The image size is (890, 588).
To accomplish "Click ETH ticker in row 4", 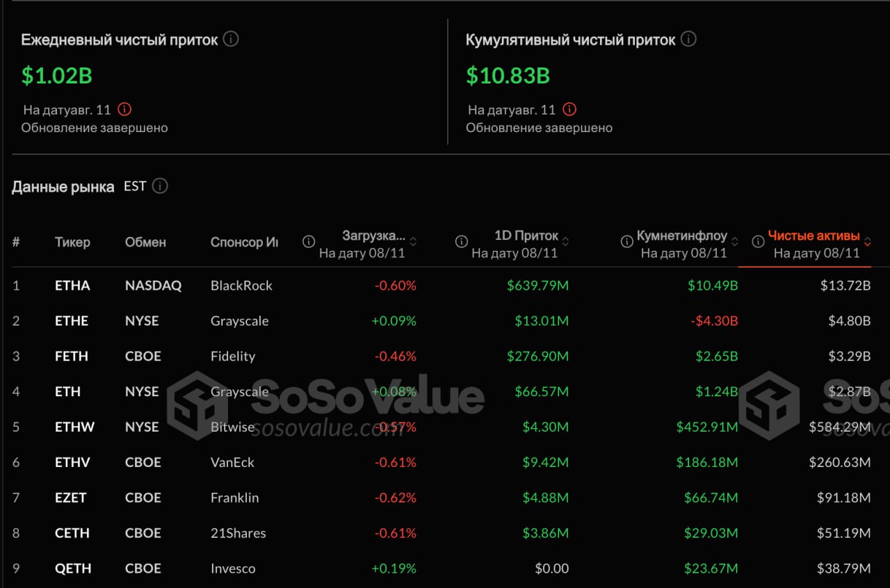I will (x=67, y=392).
